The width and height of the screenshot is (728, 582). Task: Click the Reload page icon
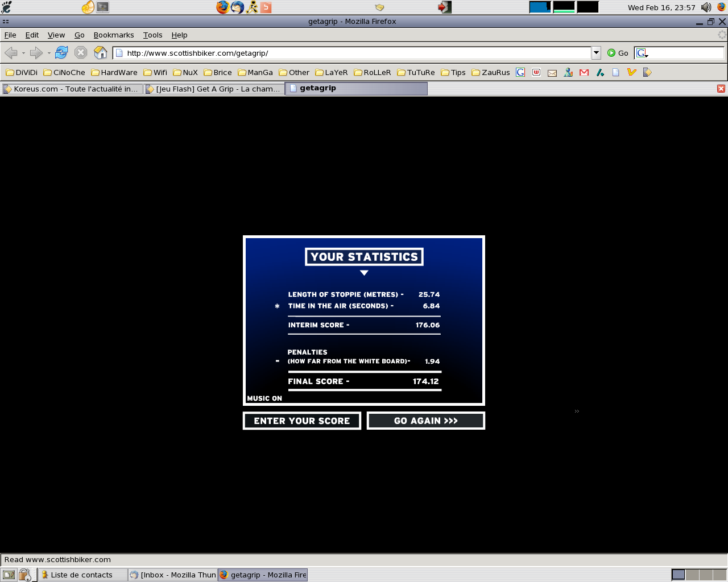coord(61,53)
